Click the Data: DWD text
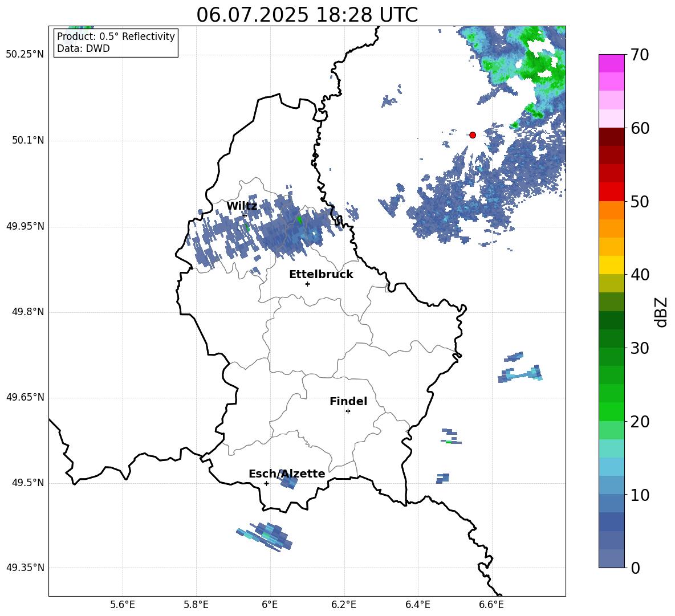The image size is (675, 616). click(83, 48)
